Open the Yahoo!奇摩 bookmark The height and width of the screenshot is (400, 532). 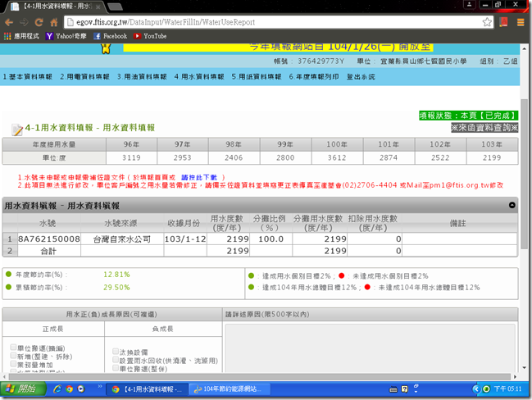point(66,36)
